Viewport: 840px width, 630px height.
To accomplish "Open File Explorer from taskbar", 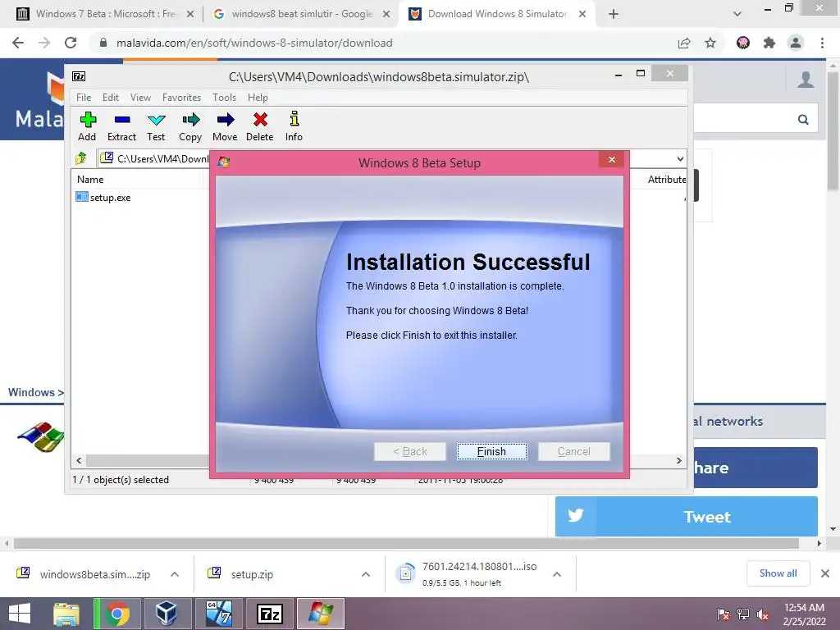I will click(x=66, y=614).
